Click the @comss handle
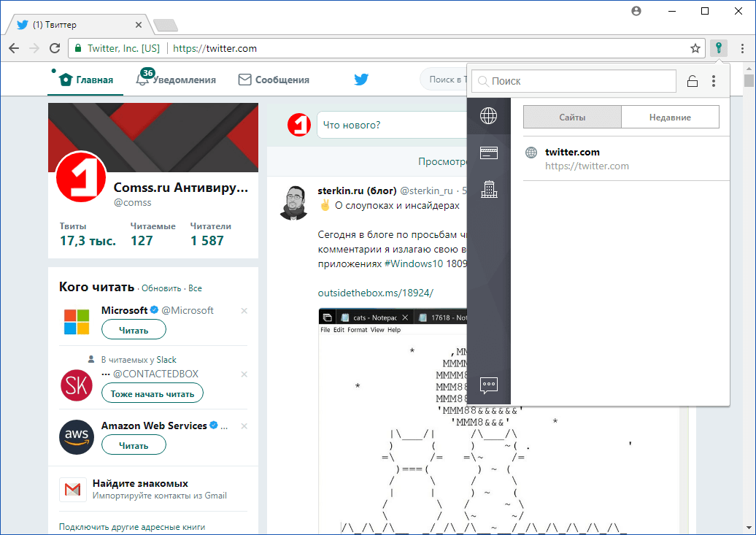This screenshot has width=756, height=535. coord(133,203)
